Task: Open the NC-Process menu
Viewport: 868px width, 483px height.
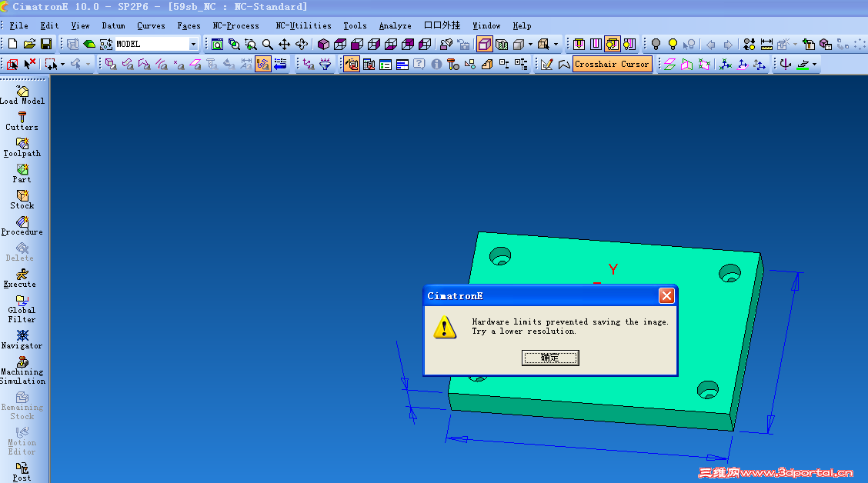Action: (235, 25)
